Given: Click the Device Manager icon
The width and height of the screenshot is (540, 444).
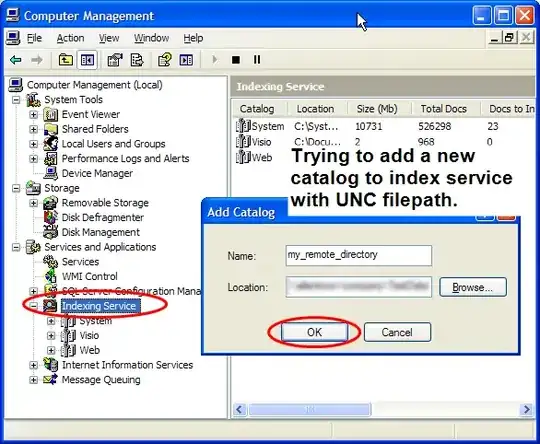Looking at the screenshot, I should click(51, 173).
